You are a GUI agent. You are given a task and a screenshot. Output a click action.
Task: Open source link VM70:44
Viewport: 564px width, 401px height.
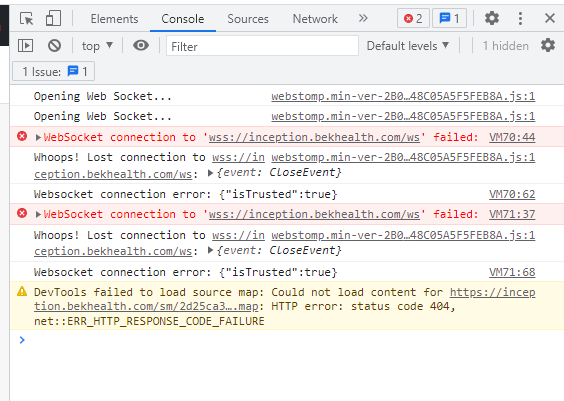[512, 137]
